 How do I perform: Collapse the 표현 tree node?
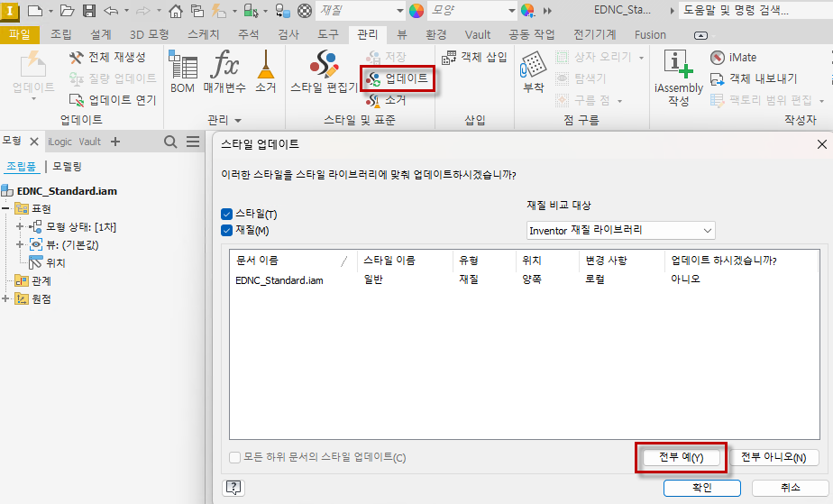pyautogui.click(x=7, y=208)
